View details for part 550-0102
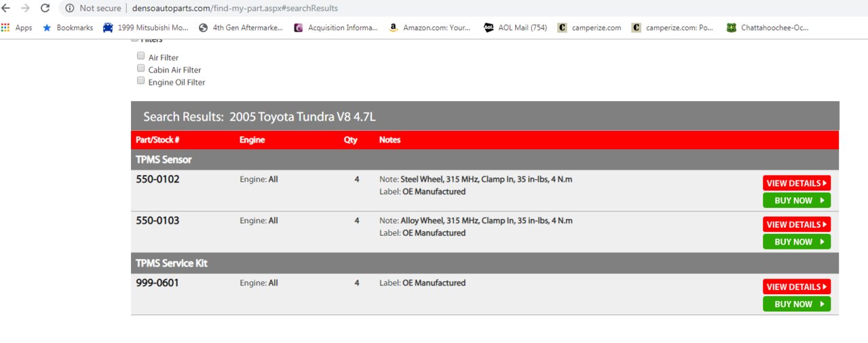 [797, 183]
